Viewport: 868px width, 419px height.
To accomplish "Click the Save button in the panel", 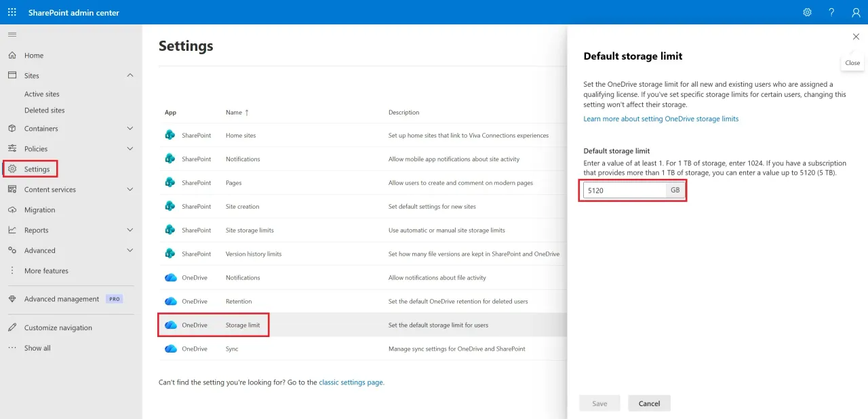I will (x=599, y=403).
